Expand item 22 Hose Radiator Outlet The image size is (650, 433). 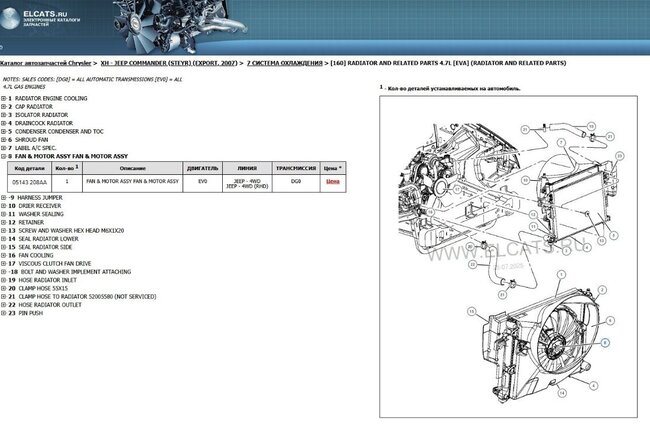pyautogui.click(x=3, y=305)
